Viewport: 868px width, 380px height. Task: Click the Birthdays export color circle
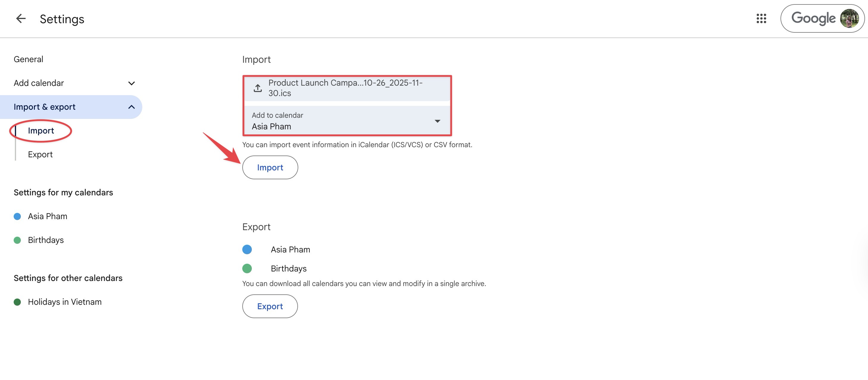[x=247, y=268]
